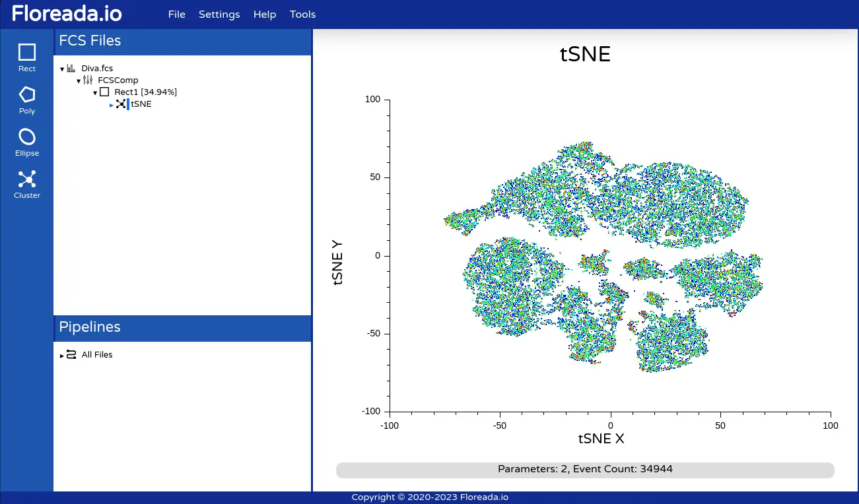
Task: Open the File menu
Action: (176, 15)
